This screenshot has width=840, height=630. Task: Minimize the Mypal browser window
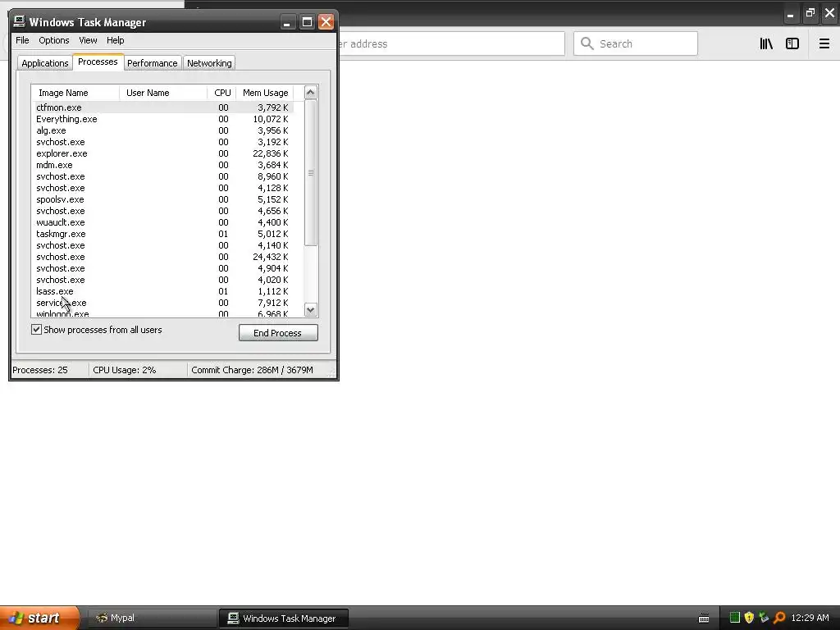coord(790,13)
